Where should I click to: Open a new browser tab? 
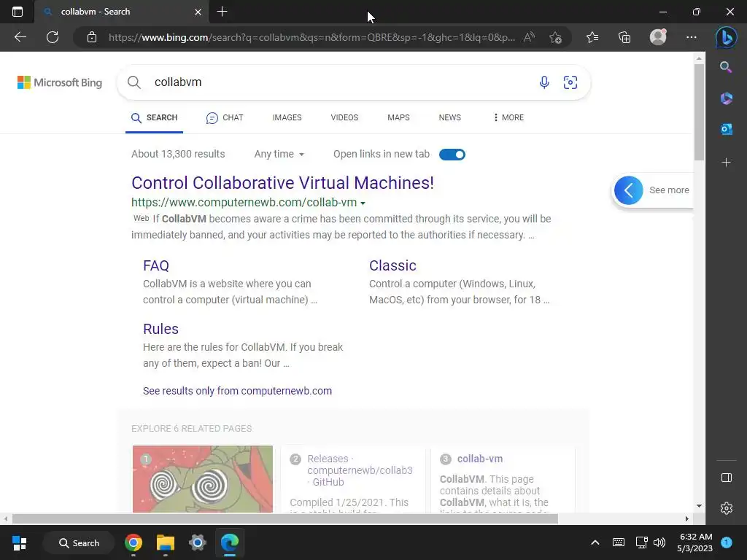pyautogui.click(x=222, y=12)
